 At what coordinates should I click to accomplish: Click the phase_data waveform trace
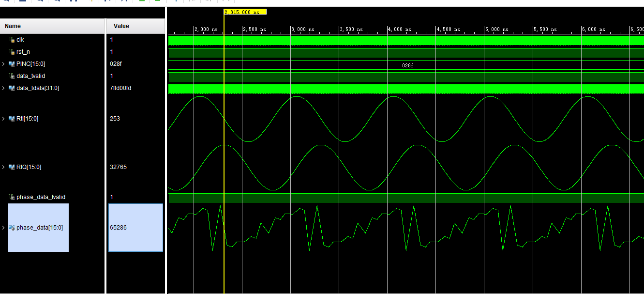406,228
